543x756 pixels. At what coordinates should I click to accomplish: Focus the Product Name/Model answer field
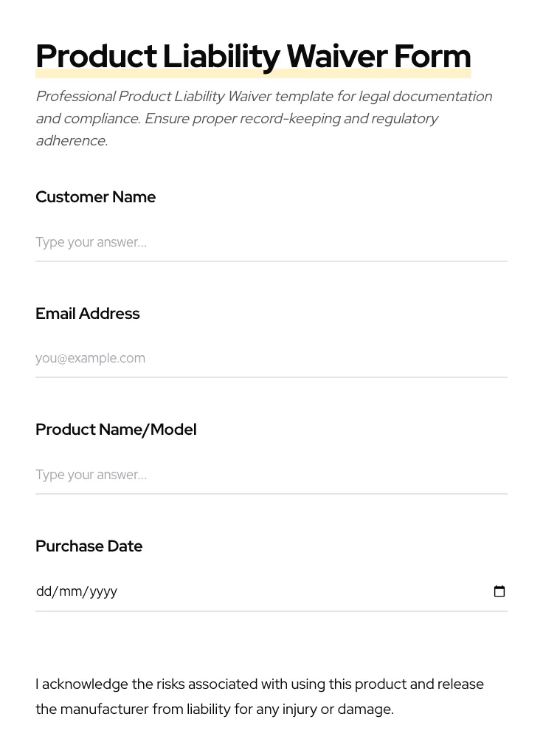[x=271, y=475]
